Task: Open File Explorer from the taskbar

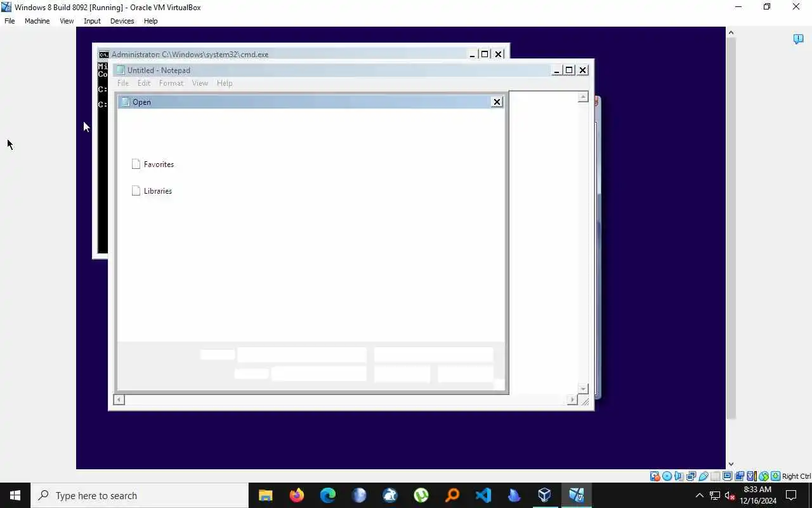Action: pos(265,495)
